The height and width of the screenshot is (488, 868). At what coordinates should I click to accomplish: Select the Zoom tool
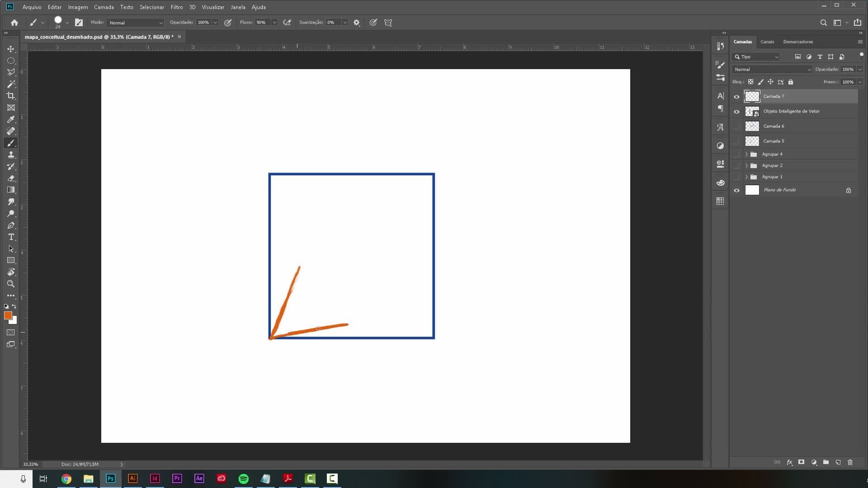(11, 284)
